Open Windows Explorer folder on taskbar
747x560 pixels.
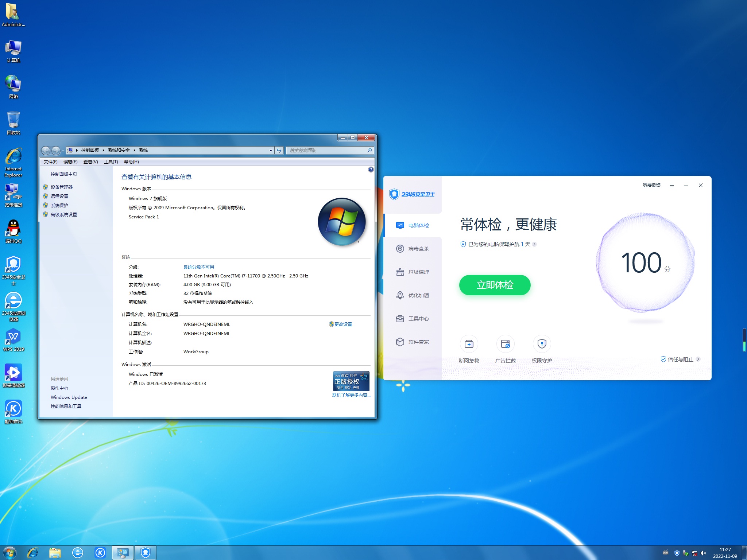[x=55, y=553]
